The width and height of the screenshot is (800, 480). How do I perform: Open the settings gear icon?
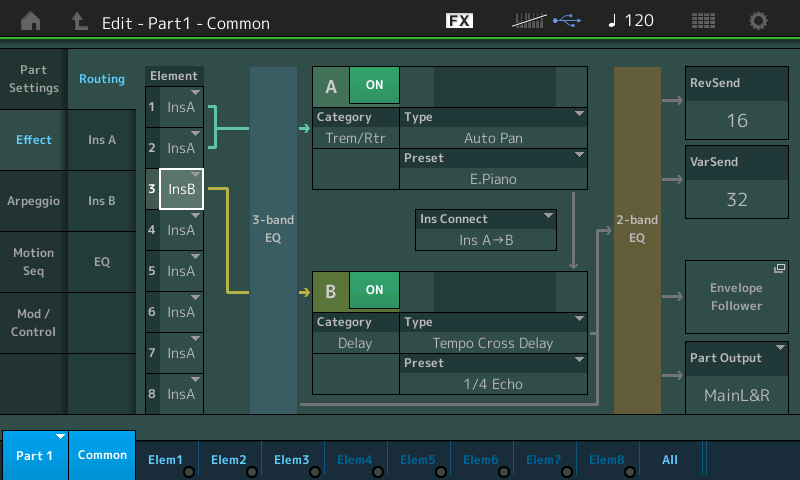(759, 21)
